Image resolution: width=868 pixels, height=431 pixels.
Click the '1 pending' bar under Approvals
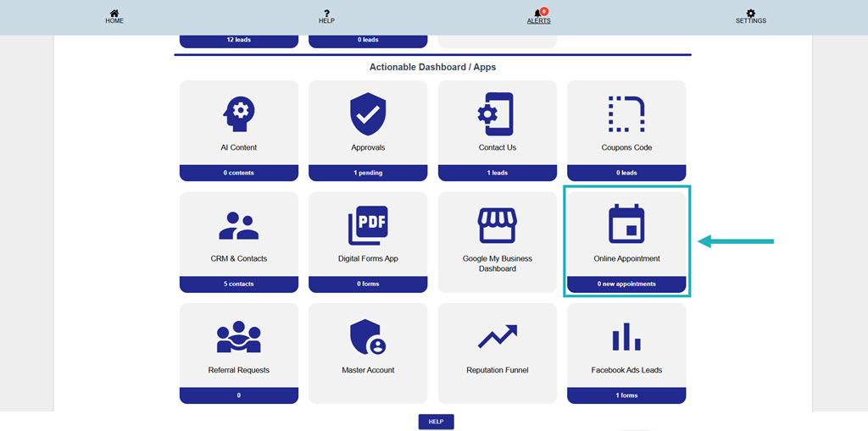click(368, 173)
